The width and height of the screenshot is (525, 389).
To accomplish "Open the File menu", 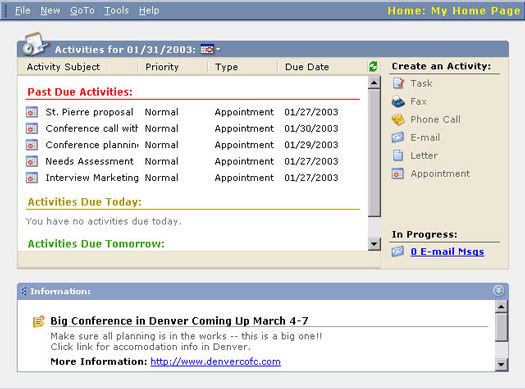I will 22,11.
